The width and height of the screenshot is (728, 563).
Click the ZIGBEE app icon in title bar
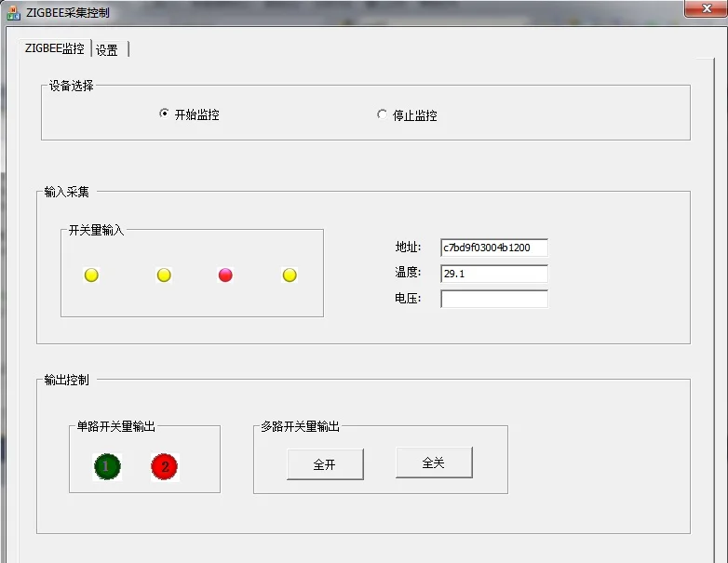pyautogui.click(x=13, y=12)
